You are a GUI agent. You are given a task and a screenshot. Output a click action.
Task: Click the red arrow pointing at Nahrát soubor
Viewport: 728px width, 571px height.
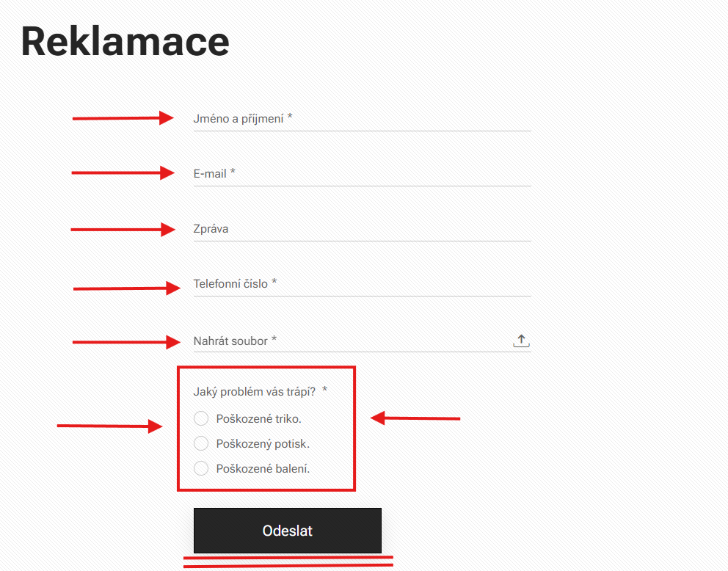[126, 341]
